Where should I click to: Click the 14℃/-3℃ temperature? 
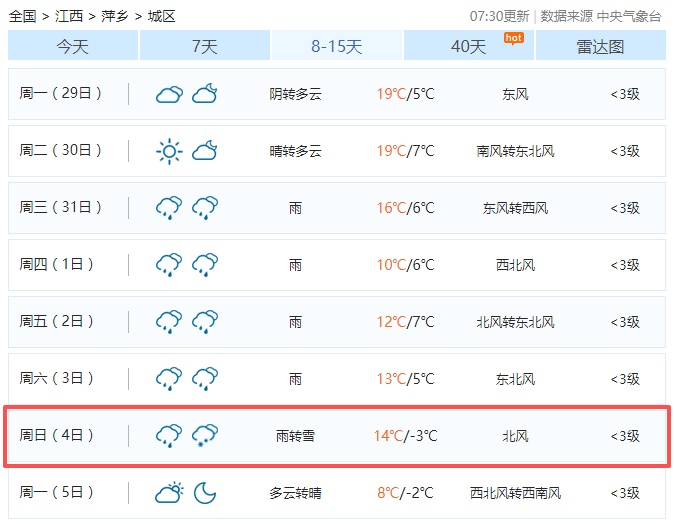click(x=405, y=436)
